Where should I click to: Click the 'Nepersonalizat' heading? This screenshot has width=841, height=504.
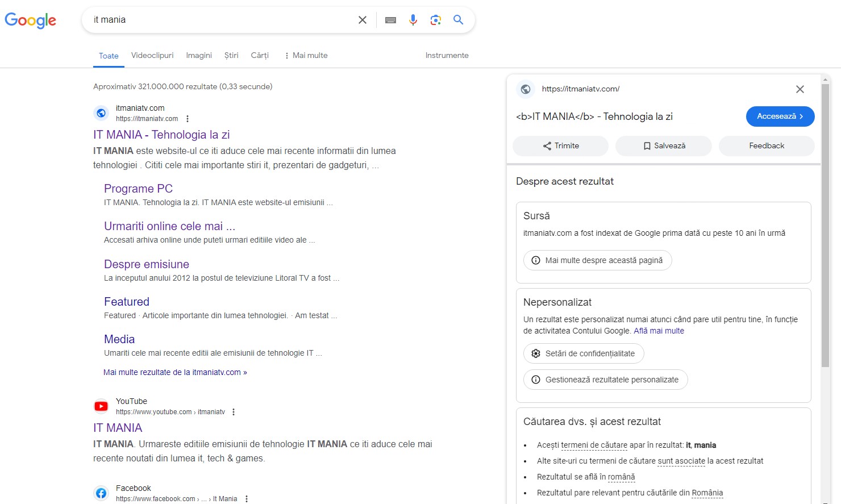pos(557,302)
